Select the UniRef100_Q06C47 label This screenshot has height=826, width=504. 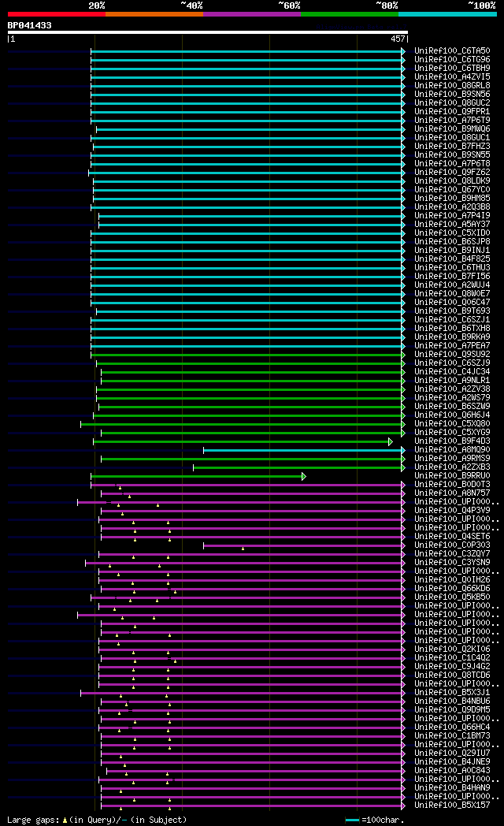(x=452, y=303)
